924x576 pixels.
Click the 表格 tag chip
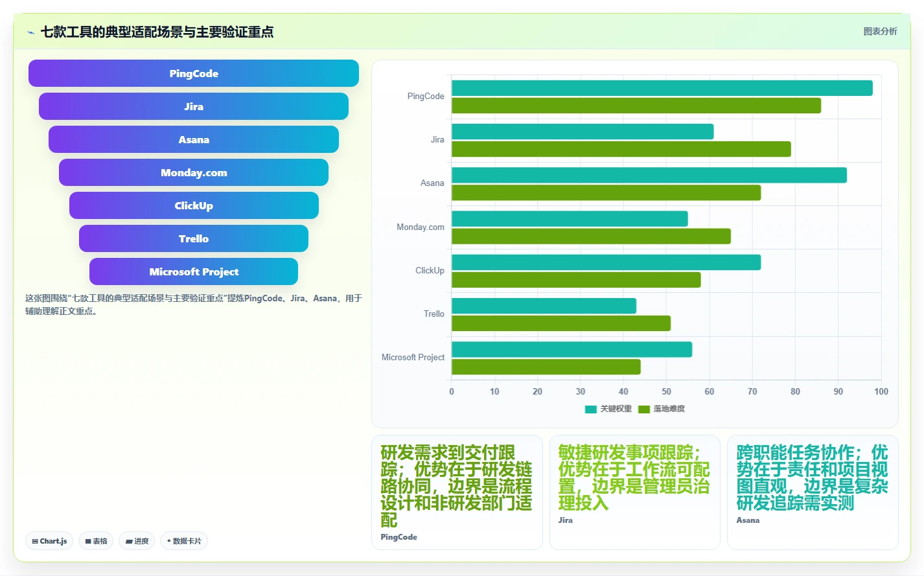96,541
